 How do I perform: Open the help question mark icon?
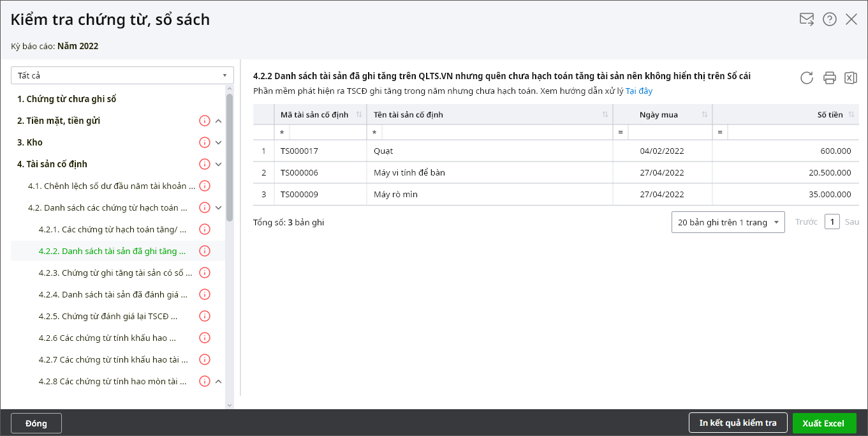[x=829, y=19]
